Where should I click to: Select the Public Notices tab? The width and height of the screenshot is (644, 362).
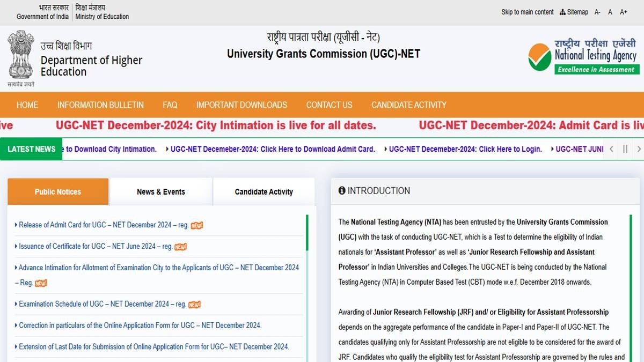pyautogui.click(x=58, y=192)
